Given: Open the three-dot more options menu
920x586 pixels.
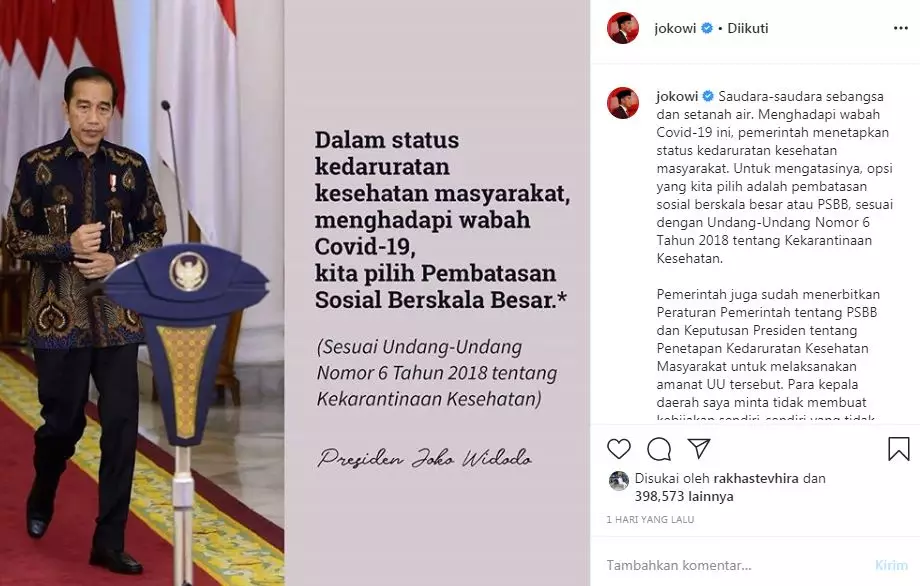Looking at the screenshot, I should point(901,28).
